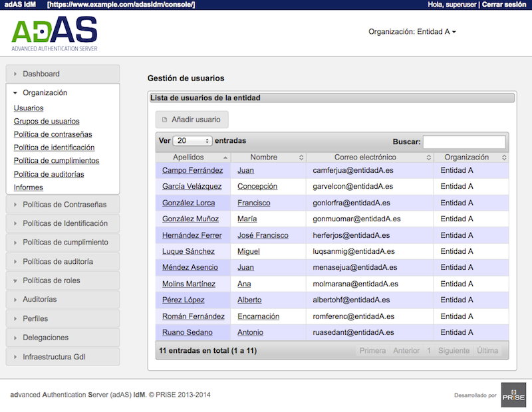
Task: Click the name link Ana
Action: (x=244, y=284)
